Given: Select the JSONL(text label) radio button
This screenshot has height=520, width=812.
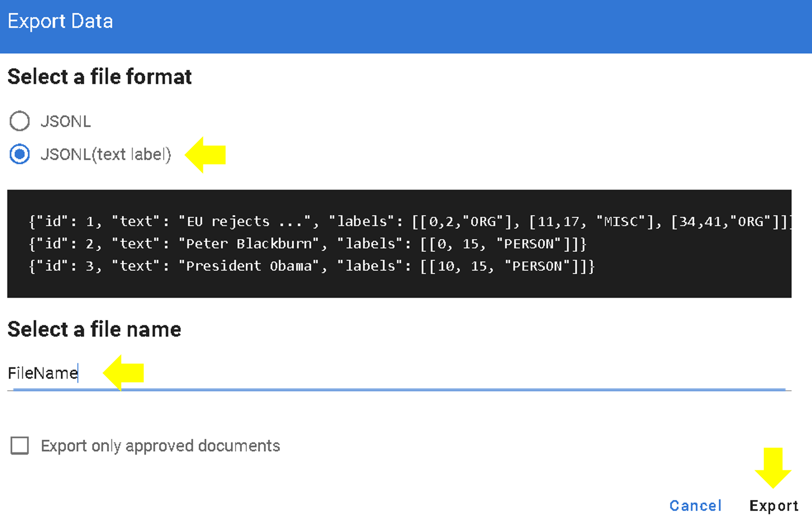Looking at the screenshot, I should [20, 154].
